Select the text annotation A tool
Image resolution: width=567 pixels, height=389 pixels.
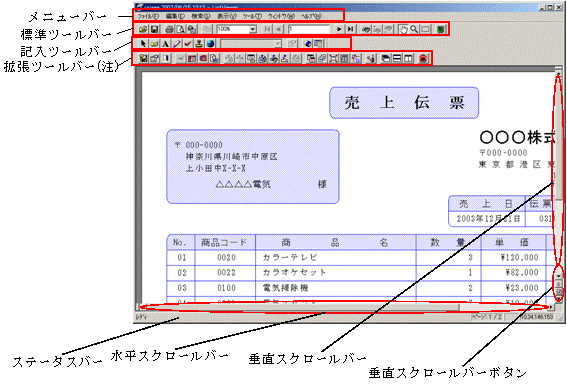pyautogui.click(x=165, y=44)
